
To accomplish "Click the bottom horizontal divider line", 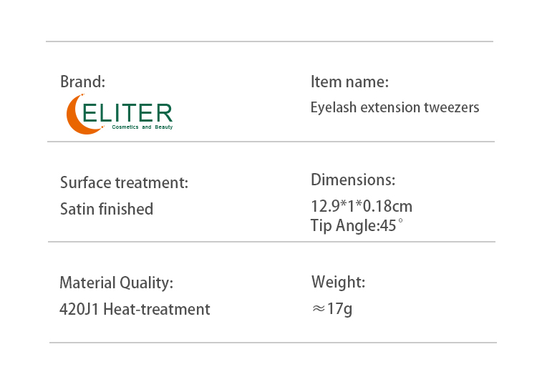I will [272, 343].
